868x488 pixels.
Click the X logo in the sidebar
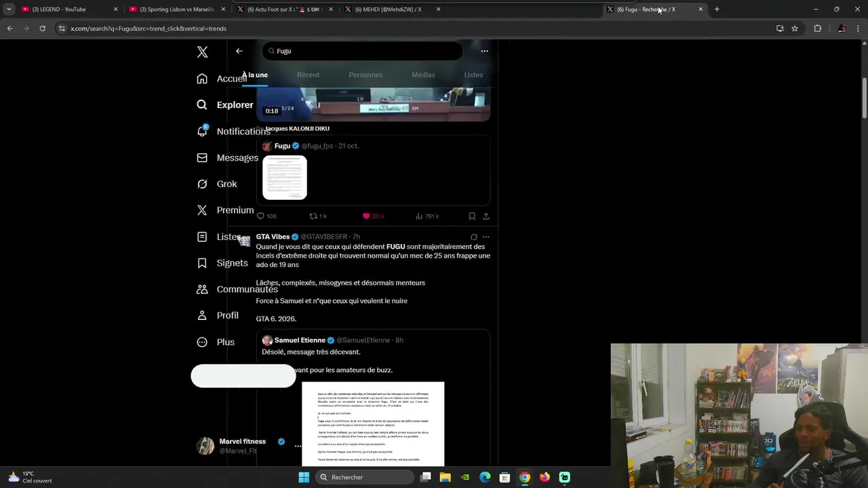coord(202,52)
